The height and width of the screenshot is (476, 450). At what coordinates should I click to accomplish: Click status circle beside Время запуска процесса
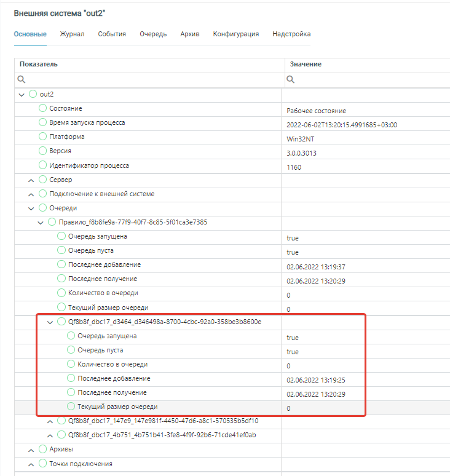click(43, 122)
